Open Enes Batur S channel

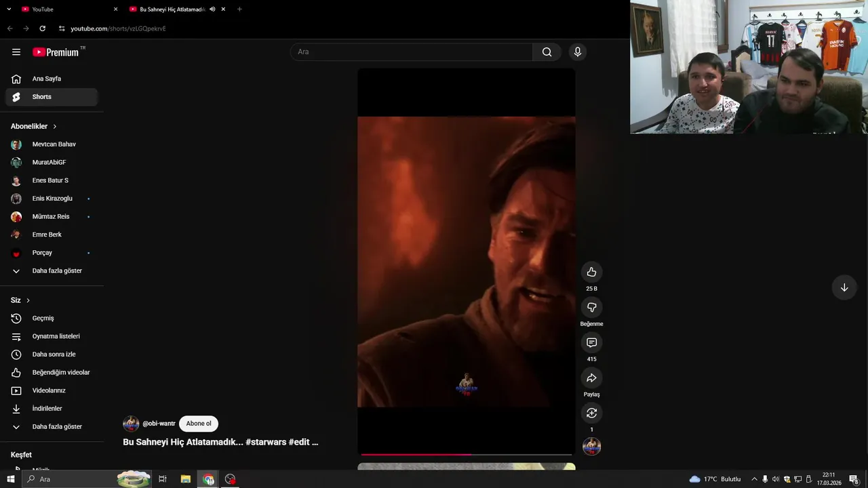point(52,180)
